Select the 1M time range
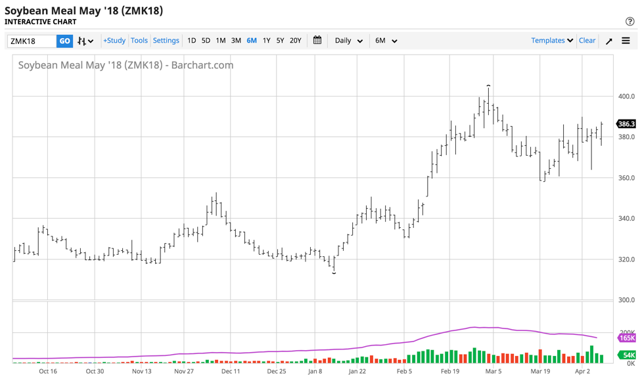 point(220,40)
